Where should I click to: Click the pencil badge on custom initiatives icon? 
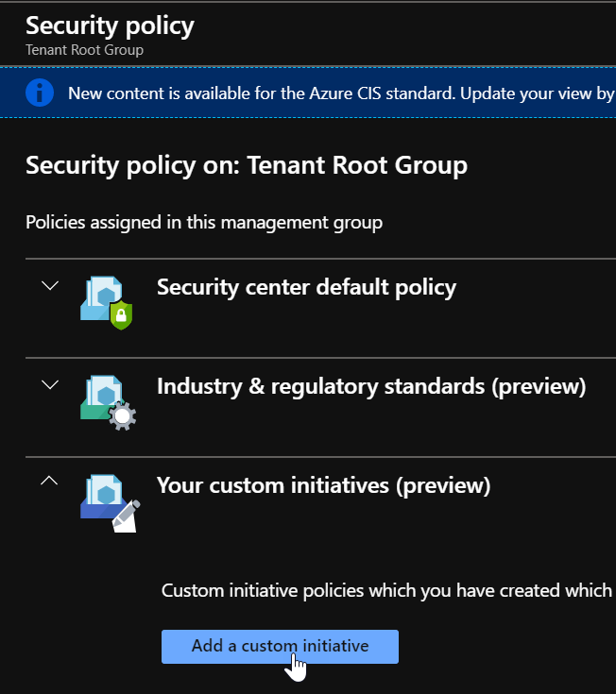pyautogui.click(x=125, y=515)
